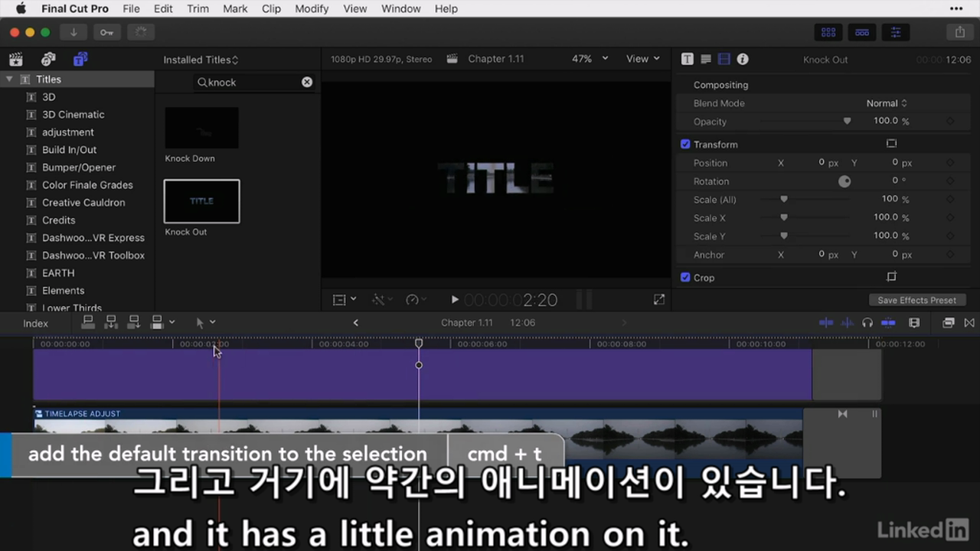Open the Text inspector T icon
Screen dimensions: 980x551
(x=688, y=59)
